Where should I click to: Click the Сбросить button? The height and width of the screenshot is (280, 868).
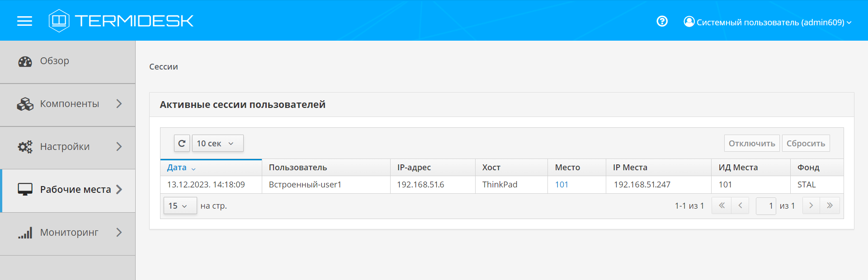(806, 143)
